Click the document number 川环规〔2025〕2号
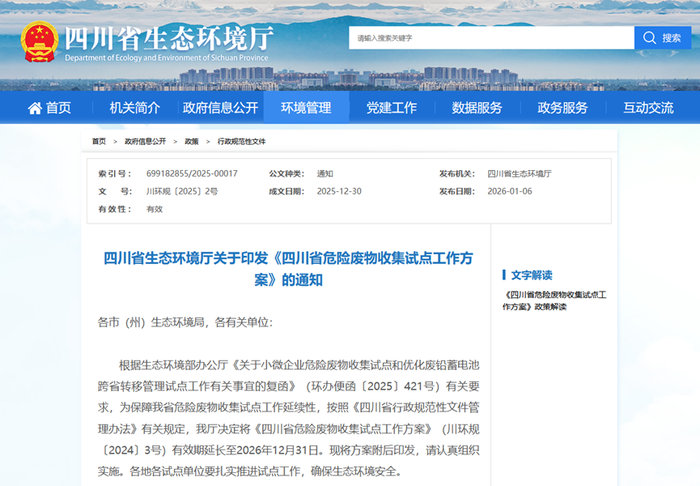This screenshot has width=700, height=486. coord(182,191)
